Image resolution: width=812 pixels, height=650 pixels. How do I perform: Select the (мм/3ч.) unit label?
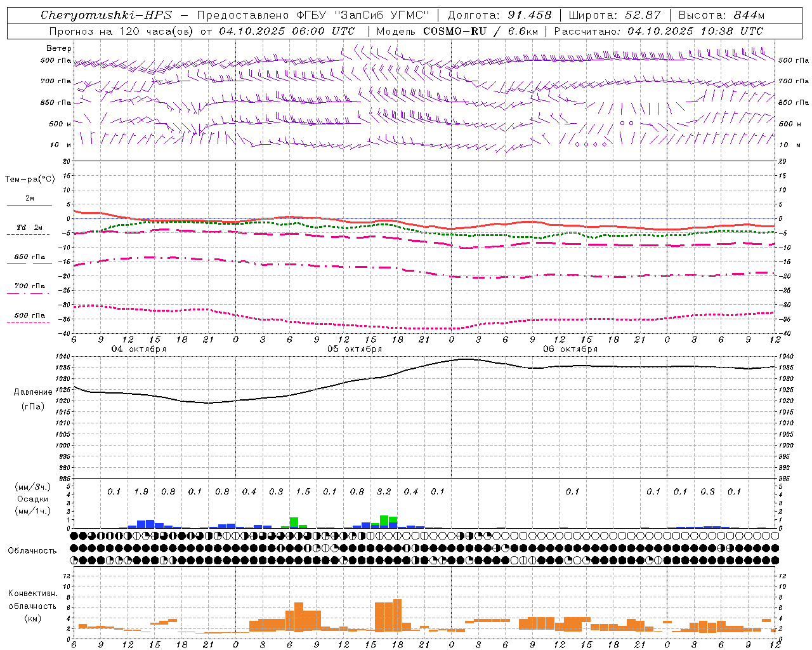coord(33,487)
